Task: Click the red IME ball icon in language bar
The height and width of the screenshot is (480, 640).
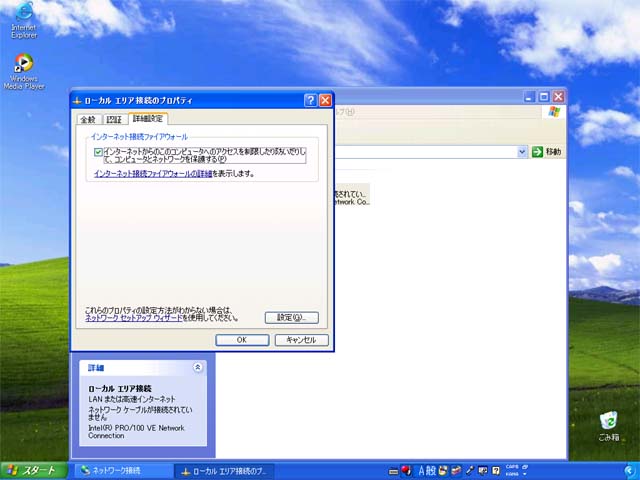Action: 406,471
